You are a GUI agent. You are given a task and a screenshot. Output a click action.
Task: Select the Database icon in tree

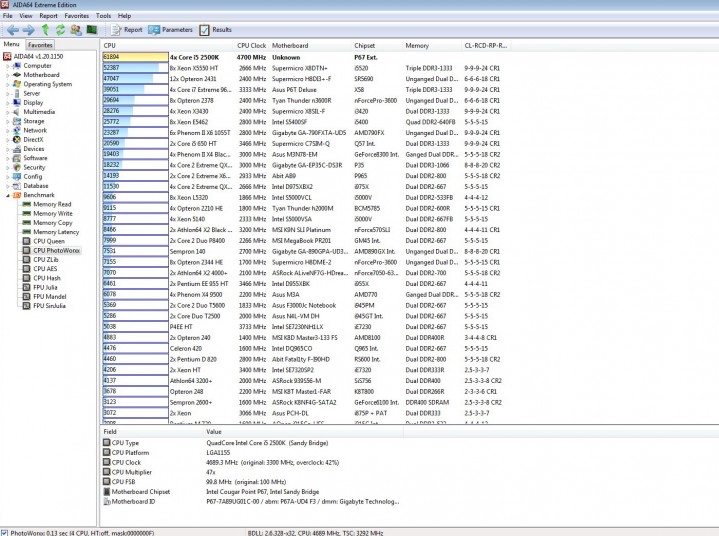(x=17, y=186)
